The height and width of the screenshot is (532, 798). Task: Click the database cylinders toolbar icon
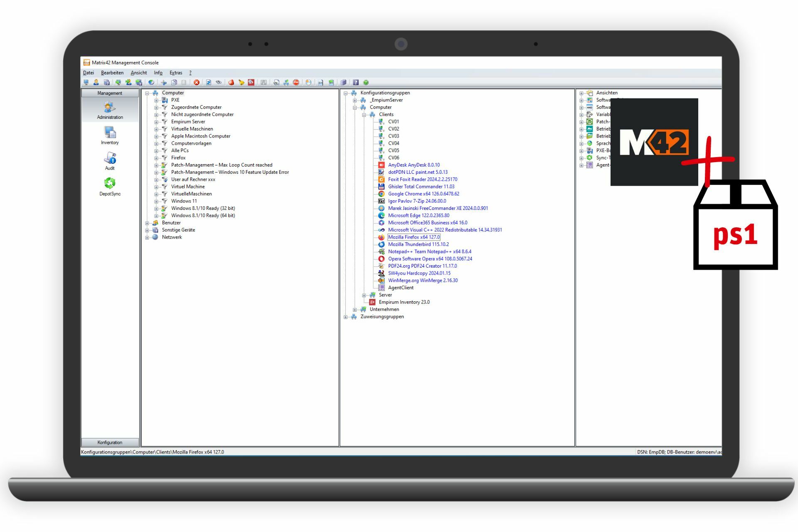click(x=343, y=82)
